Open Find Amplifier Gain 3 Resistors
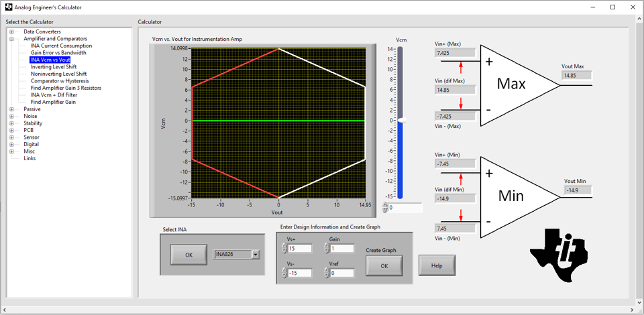This screenshot has height=315, width=644. point(66,88)
